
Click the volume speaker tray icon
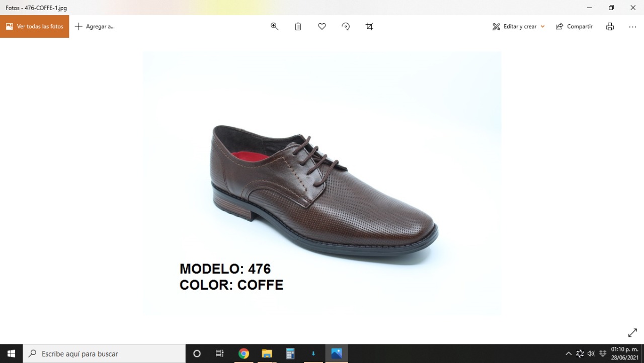click(x=591, y=353)
